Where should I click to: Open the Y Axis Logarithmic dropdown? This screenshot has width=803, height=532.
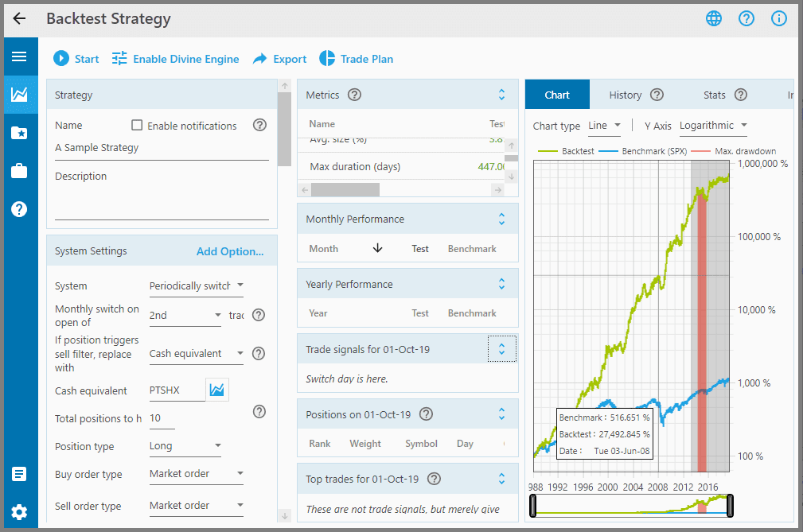(x=712, y=126)
